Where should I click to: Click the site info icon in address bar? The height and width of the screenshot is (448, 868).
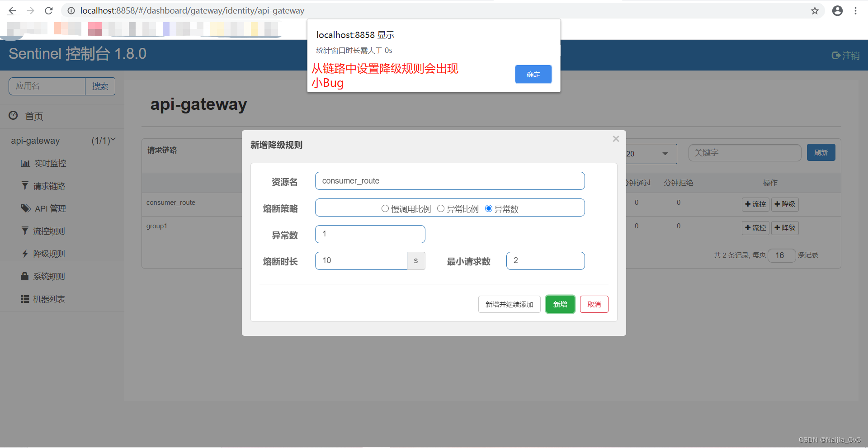coord(71,10)
